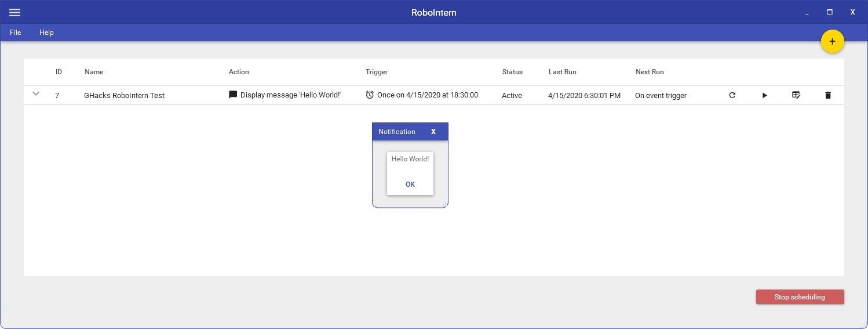Maximize the RoboIntern window
868x329 pixels.
click(x=829, y=12)
